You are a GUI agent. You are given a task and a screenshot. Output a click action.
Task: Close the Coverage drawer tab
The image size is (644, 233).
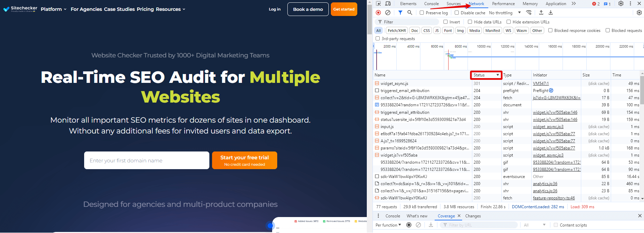459,216
